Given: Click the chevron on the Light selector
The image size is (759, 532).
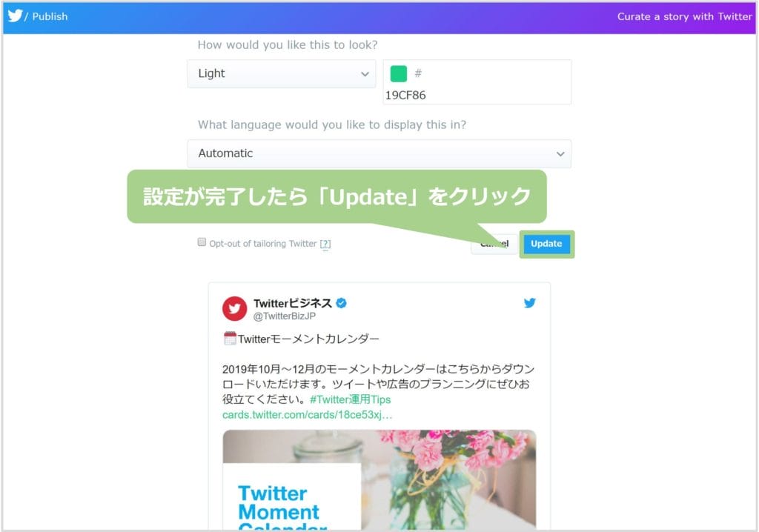Looking at the screenshot, I should pyautogui.click(x=365, y=74).
